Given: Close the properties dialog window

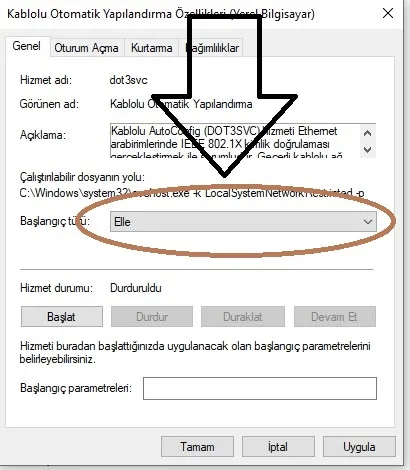Looking at the screenshot, I should click(388, 13).
